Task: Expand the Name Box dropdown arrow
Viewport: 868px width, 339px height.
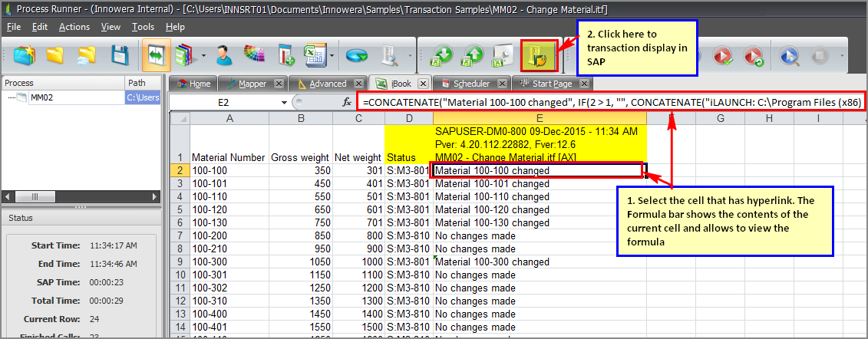Action: click(284, 102)
